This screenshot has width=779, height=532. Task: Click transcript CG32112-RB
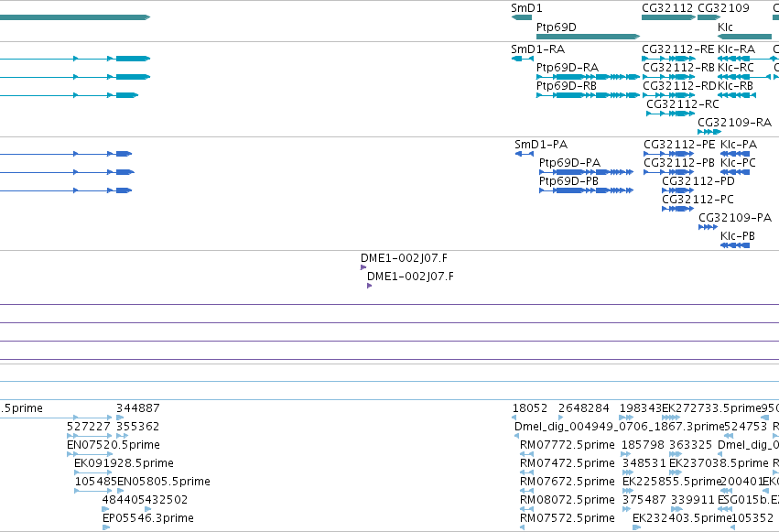tap(669, 77)
